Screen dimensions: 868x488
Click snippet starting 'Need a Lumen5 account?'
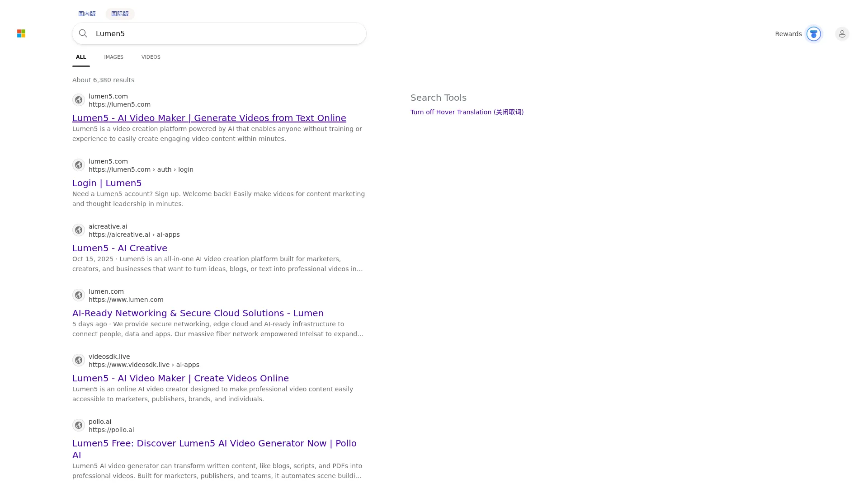218,199
